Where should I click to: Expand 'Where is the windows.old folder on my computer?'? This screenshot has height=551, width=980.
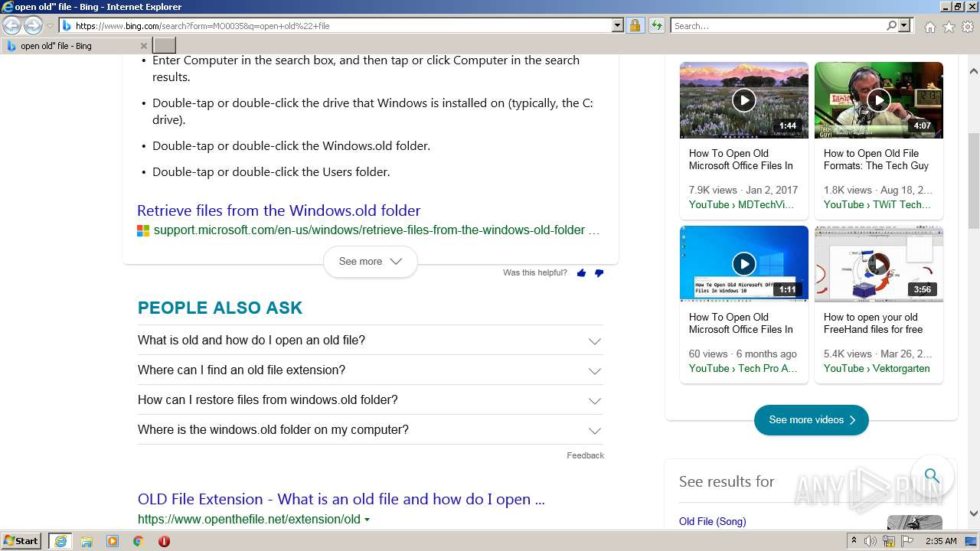[x=370, y=430]
